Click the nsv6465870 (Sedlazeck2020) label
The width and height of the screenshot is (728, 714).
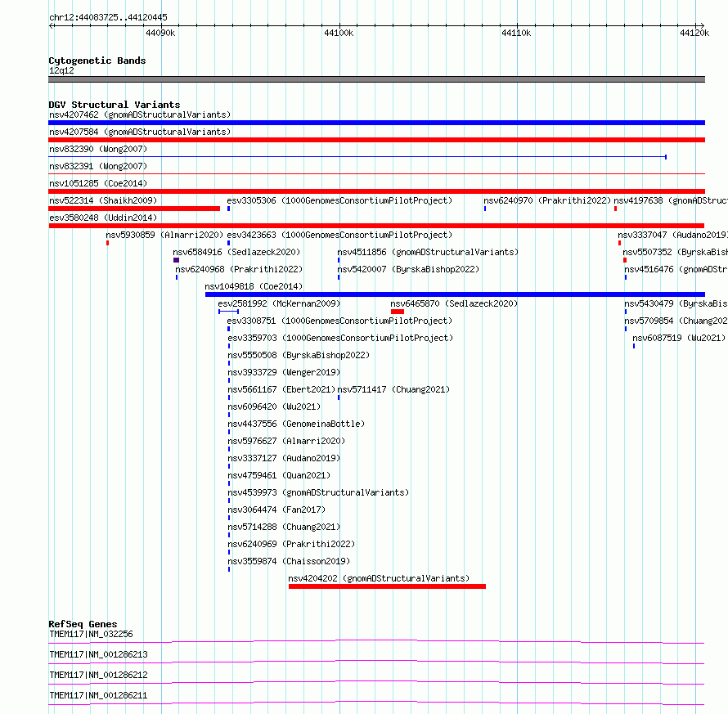click(x=454, y=303)
